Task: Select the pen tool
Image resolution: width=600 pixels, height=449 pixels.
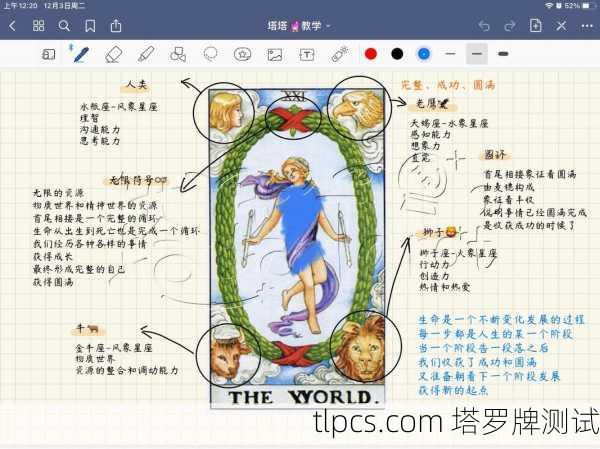Action: tap(80, 54)
